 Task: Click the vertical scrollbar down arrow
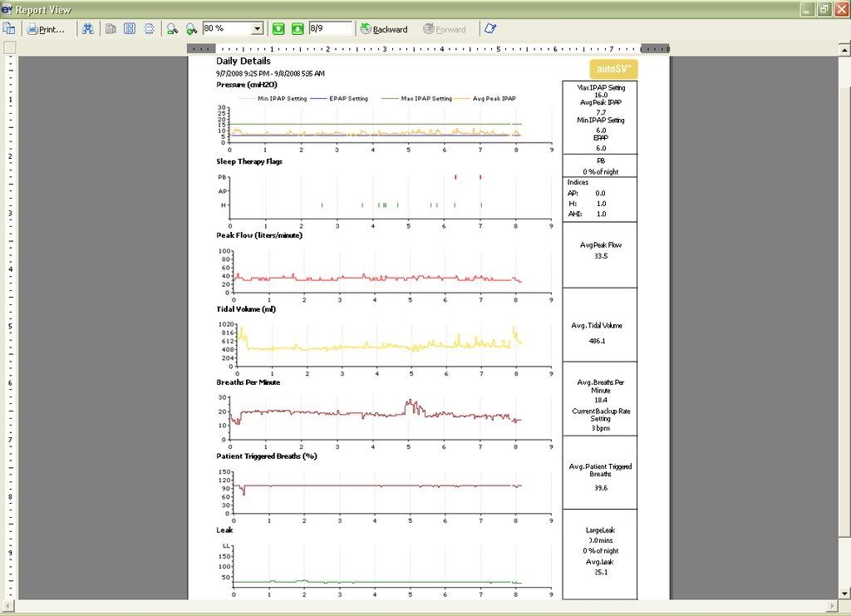pyautogui.click(x=844, y=594)
